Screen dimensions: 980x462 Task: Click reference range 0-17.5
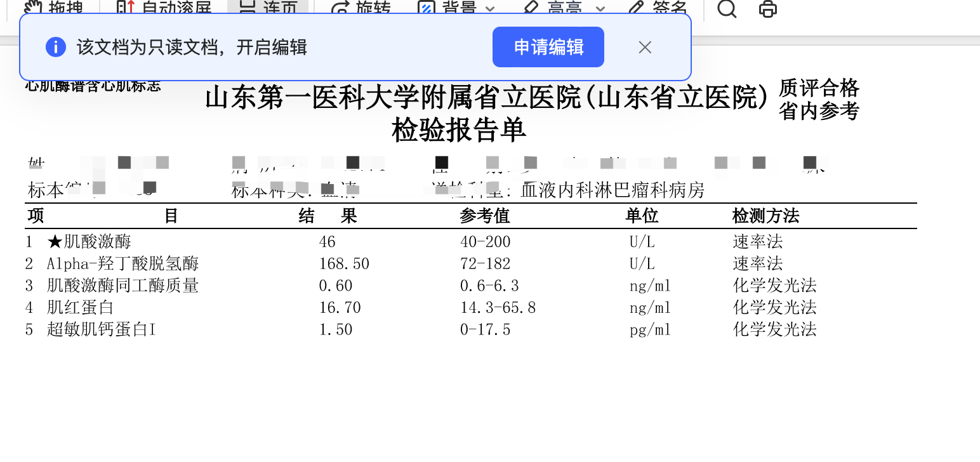coord(486,329)
